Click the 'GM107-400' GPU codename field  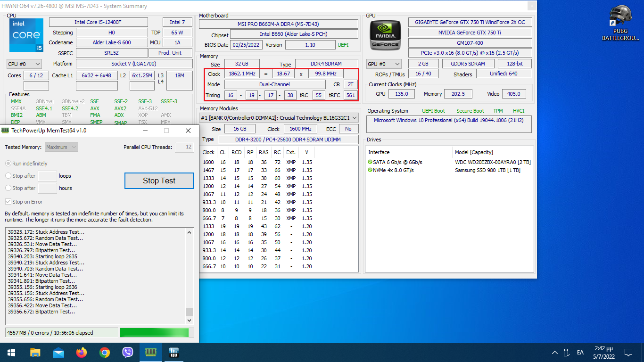pos(470,42)
